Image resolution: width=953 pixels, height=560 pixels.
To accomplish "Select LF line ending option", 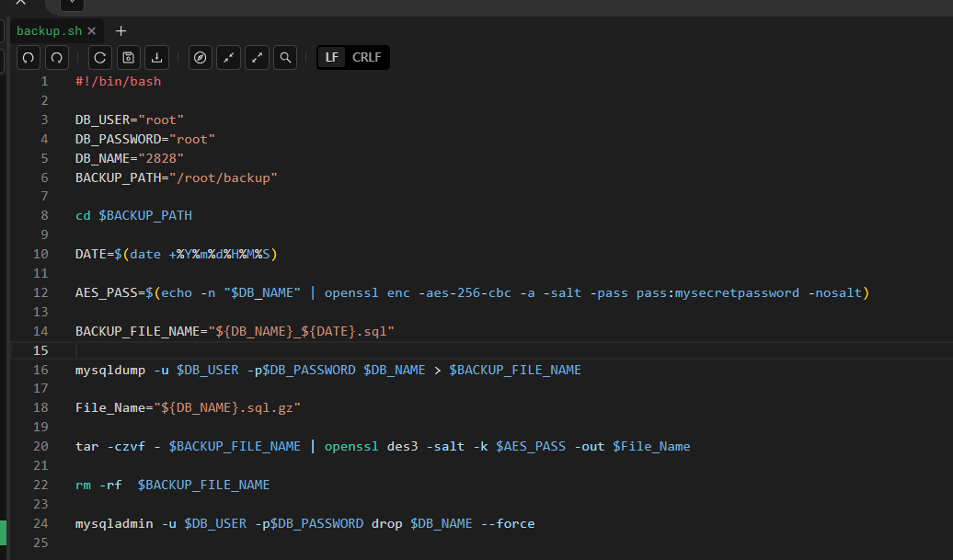I will click(x=332, y=57).
